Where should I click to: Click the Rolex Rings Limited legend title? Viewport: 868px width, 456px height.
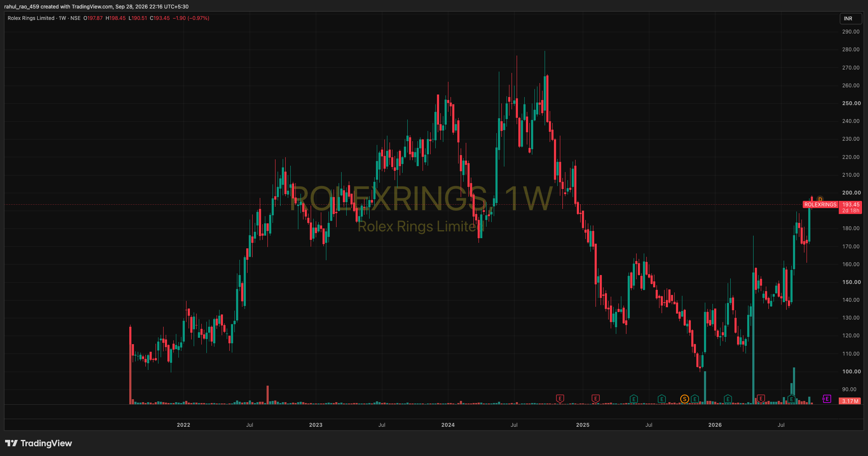[31, 18]
